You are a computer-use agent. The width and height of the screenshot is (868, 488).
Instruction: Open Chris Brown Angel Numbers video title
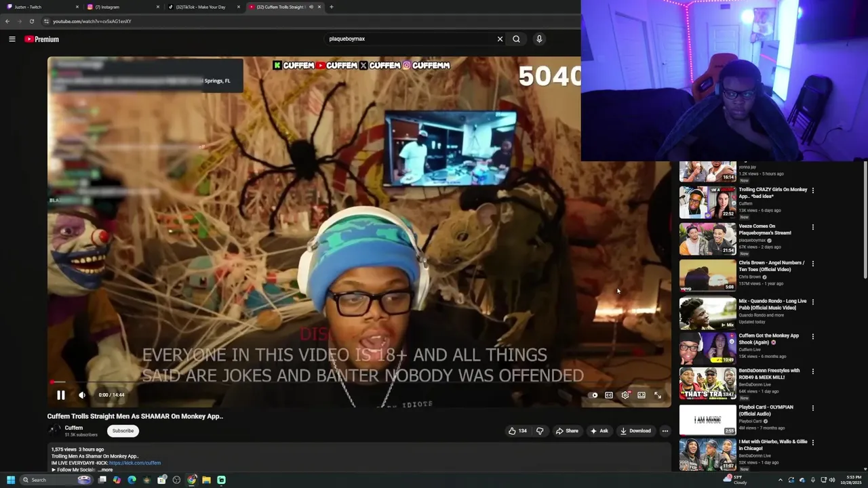pos(772,266)
